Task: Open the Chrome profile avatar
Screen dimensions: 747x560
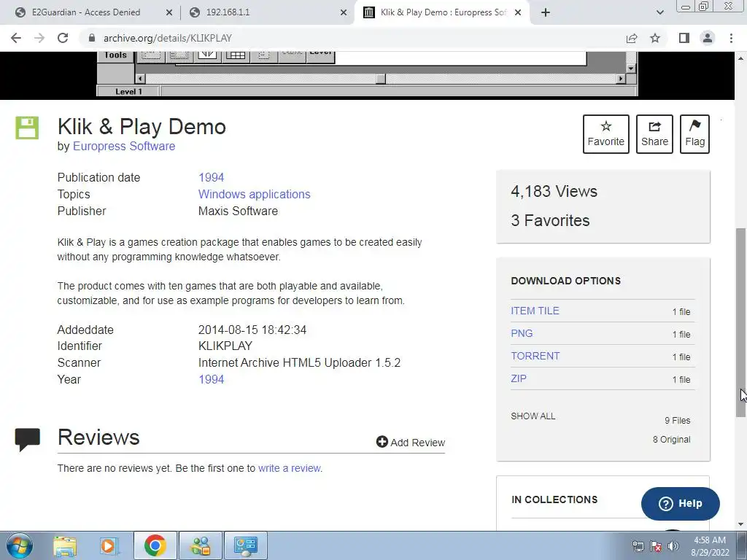Action: [708, 38]
